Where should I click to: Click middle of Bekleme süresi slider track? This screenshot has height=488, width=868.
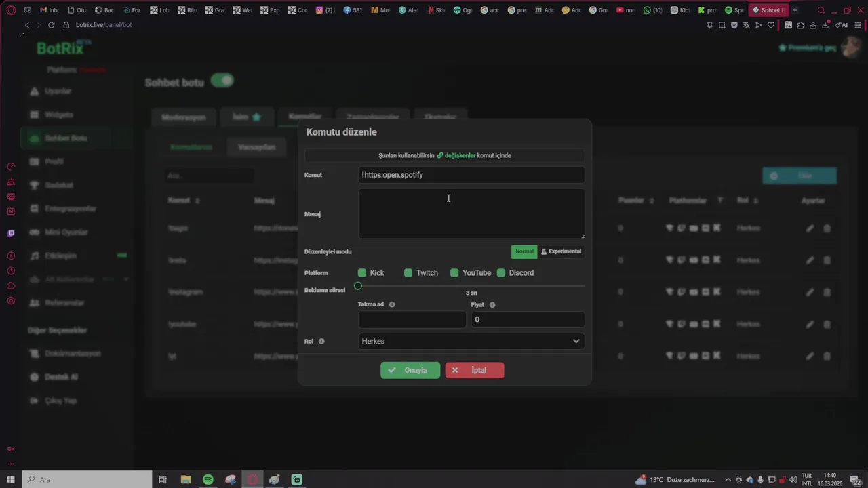tap(471, 286)
